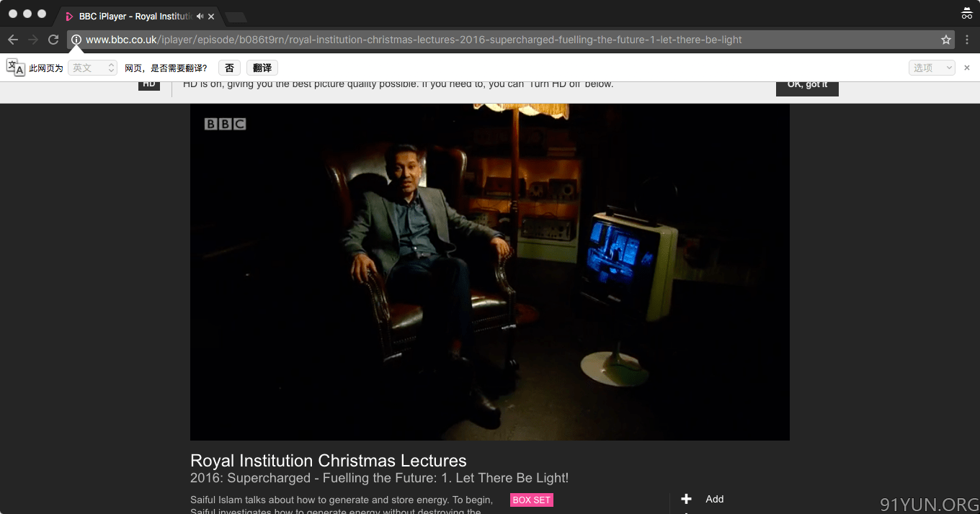This screenshot has height=514, width=980.
Task: Click the browser forward arrow
Action: pos(33,40)
